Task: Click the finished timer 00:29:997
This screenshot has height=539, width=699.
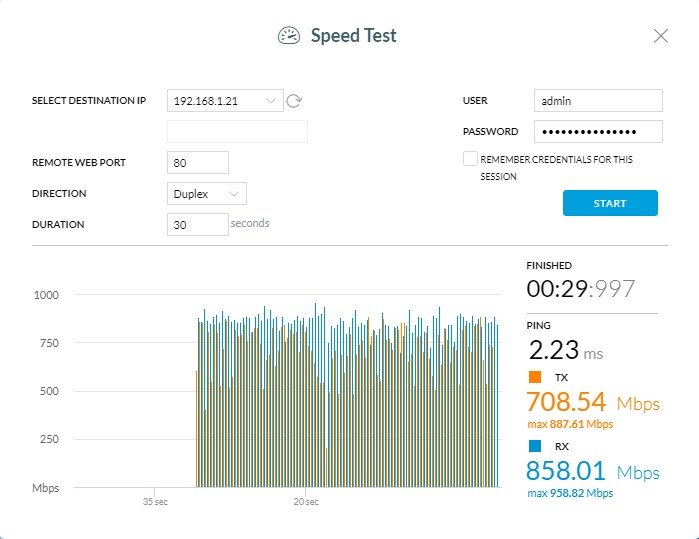Action: pyautogui.click(x=580, y=290)
